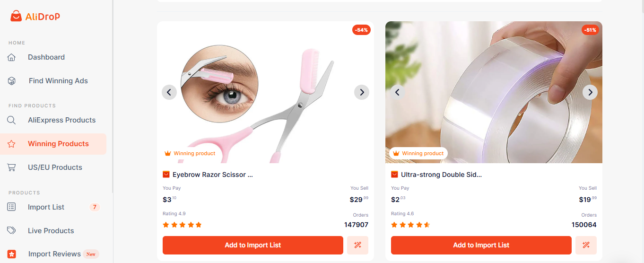The width and height of the screenshot is (644, 263).
Task: Open Import Reviews star icon
Action: click(x=12, y=254)
